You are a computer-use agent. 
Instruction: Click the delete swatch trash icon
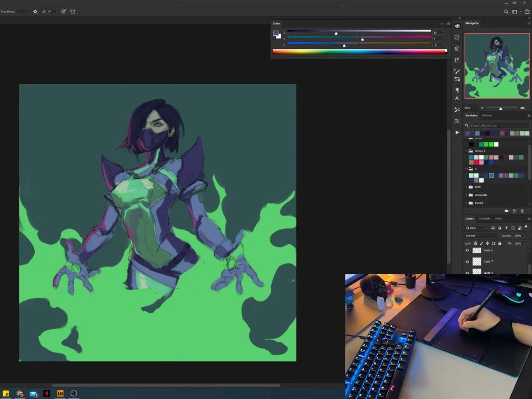(522, 210)
